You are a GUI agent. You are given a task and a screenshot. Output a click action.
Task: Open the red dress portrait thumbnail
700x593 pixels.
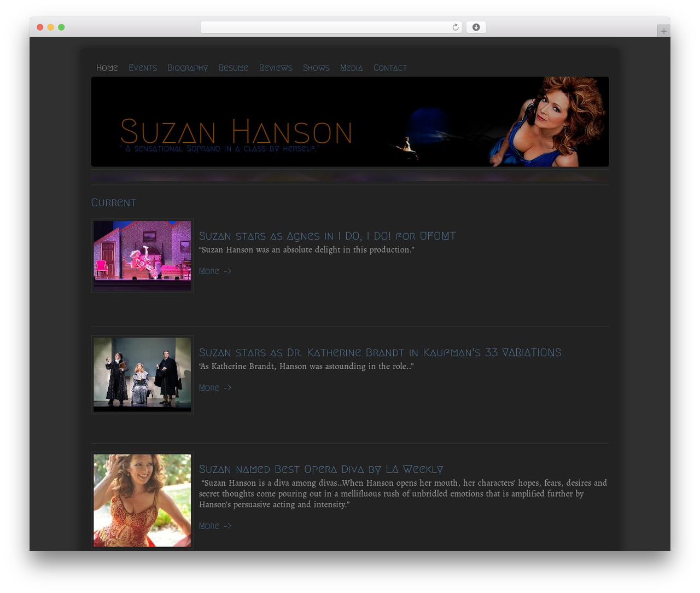(x=142, y=500)
